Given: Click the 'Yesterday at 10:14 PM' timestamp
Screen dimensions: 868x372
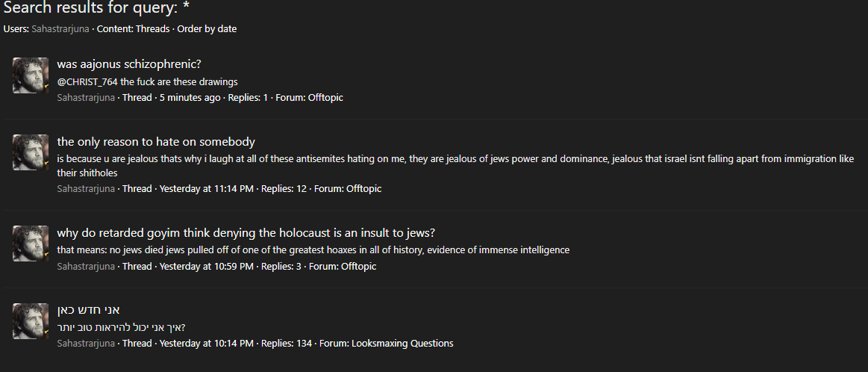Looking at the screenshot, I should click(207, 344).
